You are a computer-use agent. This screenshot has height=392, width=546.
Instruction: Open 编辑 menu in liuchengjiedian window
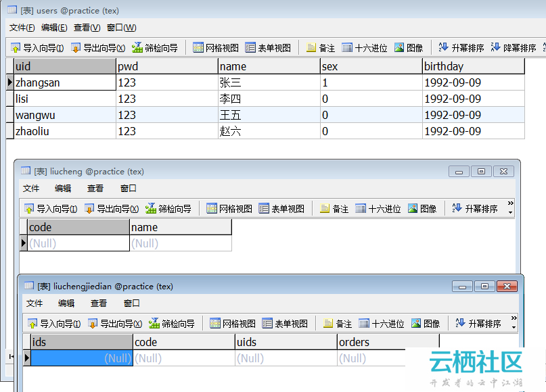pos(66,303)
